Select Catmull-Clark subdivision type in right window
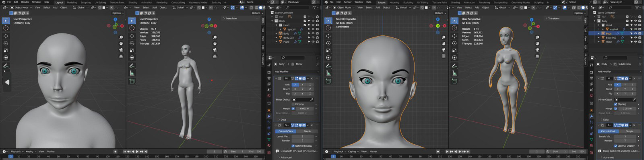644x160 pixels. [608, 131]
